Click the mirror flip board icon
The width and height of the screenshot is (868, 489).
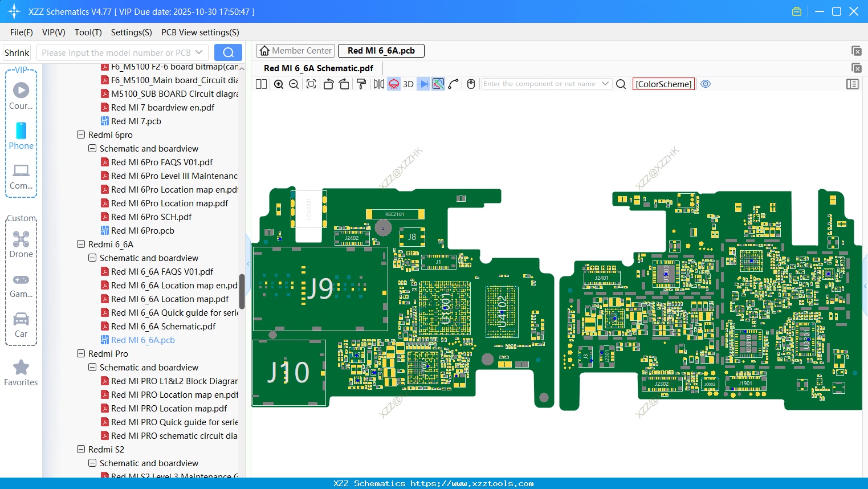(378, 84)
